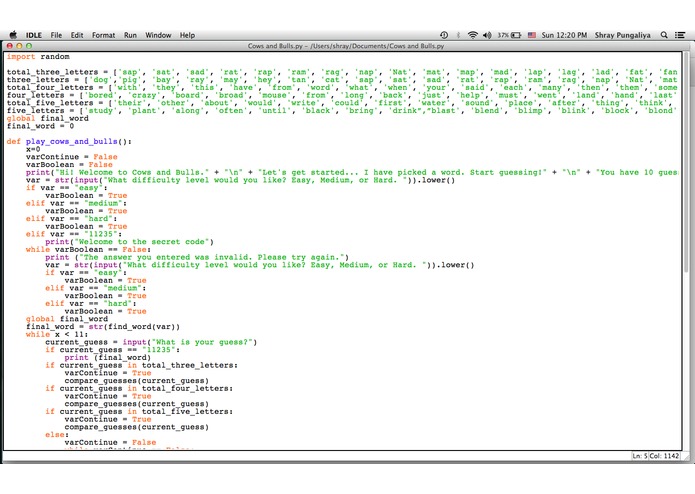Viewport: 695px width, 494px height.
Task: Open the Wi-Fi status menu
Action: coord(472,35)
